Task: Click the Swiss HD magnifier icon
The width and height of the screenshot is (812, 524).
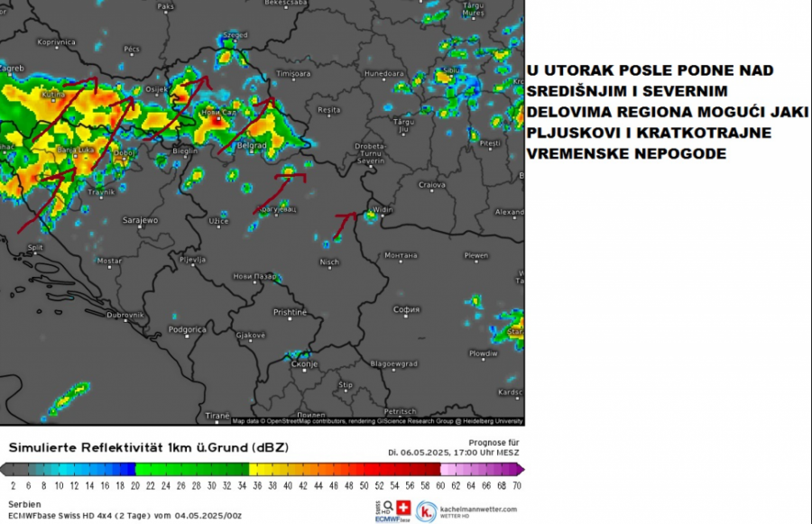Action: pos(387,504)
